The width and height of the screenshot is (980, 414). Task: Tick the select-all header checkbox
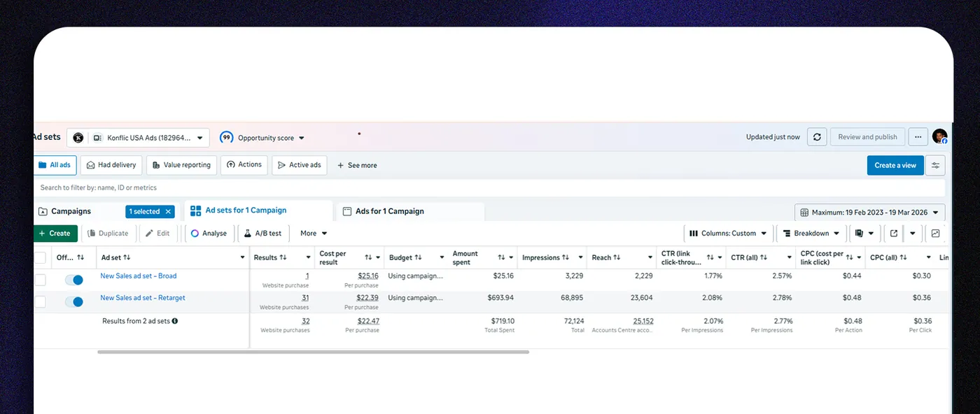click(40, 257)
